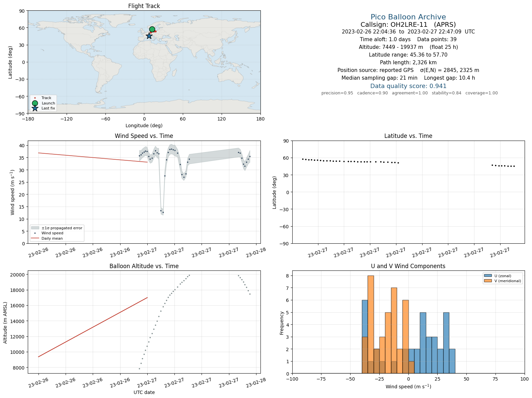Click the Pico Balloon Archive heading
Viewport: 532px width, 398px height.
coord(408,17)
